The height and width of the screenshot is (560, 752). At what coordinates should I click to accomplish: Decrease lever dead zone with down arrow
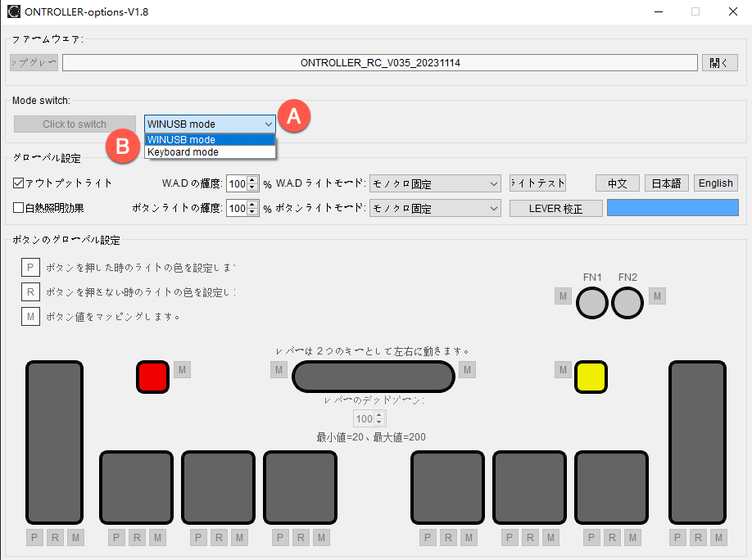coord(379,422)
